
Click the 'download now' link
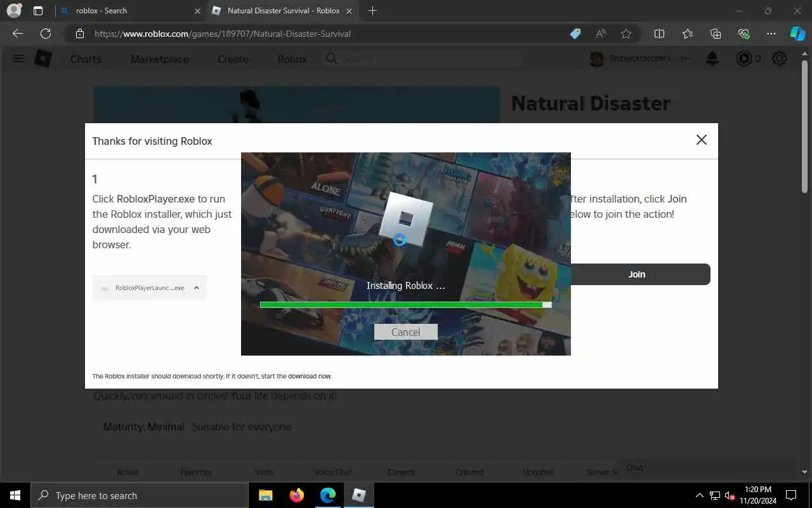[310, 377]
